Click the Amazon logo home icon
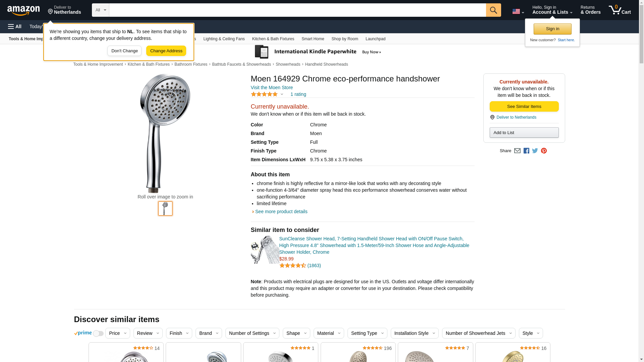Viewport: 644px width, 362px height. (23, 10)
